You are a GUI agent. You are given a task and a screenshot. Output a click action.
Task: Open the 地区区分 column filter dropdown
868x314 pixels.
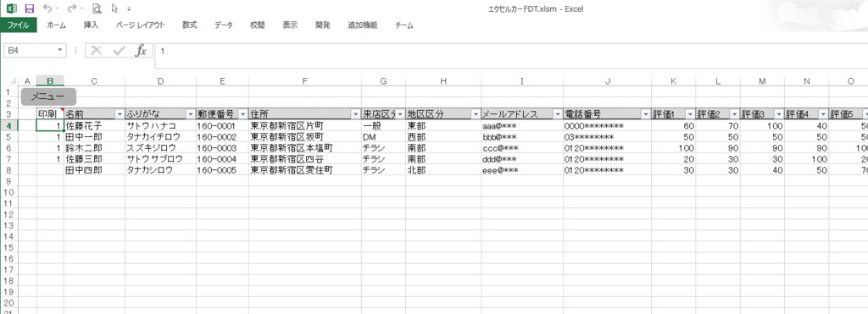pos(476,114)
